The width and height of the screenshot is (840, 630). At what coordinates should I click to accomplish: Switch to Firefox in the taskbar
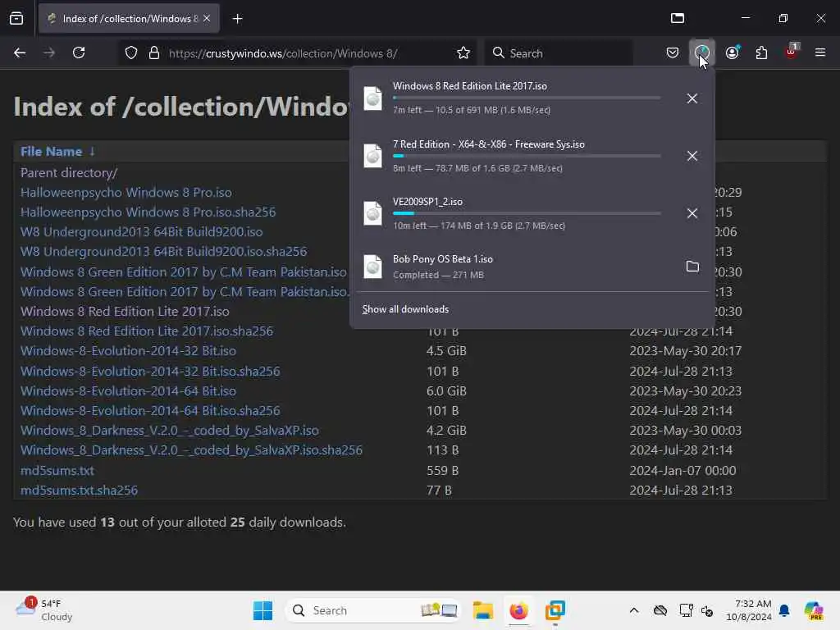click(518, 610)
